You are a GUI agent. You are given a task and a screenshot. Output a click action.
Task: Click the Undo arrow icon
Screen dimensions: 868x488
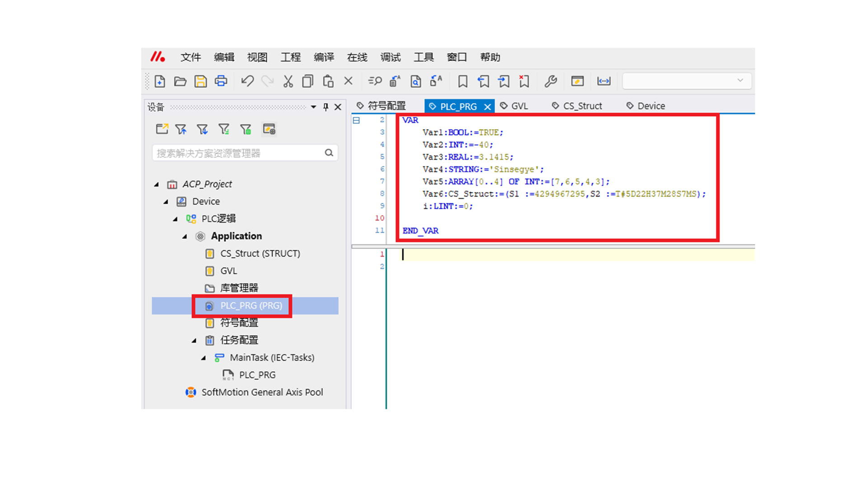pyautogui.click(x=247, y=81)
